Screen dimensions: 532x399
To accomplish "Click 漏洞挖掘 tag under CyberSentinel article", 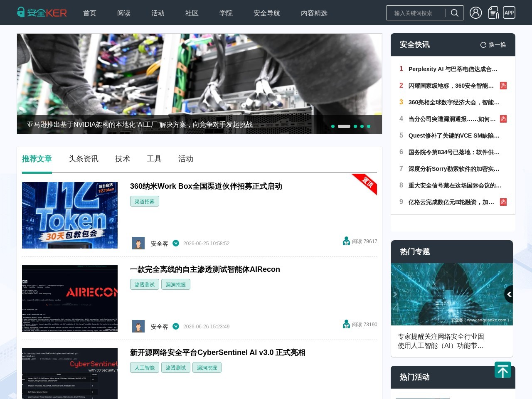I will pos(207,367).
